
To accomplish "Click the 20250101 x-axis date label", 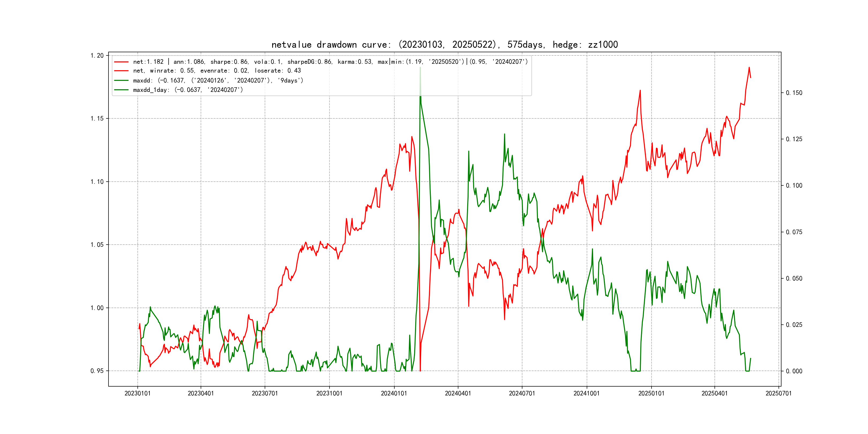I will [651, 393].
